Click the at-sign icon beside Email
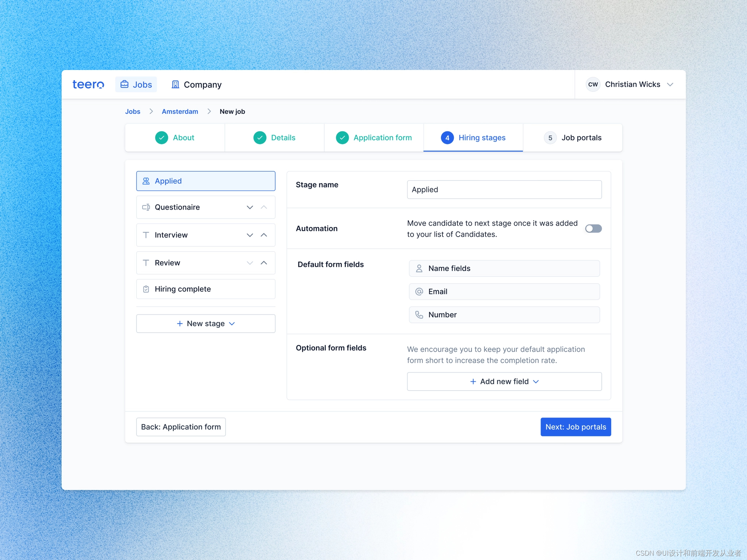747x560 pixels. tap(419, 292)
